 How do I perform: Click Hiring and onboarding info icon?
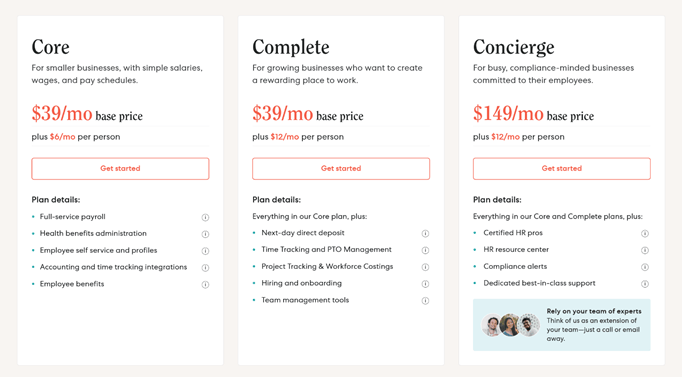point(425,284)
